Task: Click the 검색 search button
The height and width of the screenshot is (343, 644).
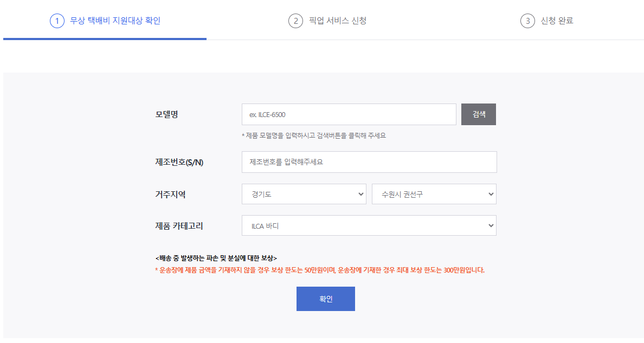Action: [x=479, y=114]
